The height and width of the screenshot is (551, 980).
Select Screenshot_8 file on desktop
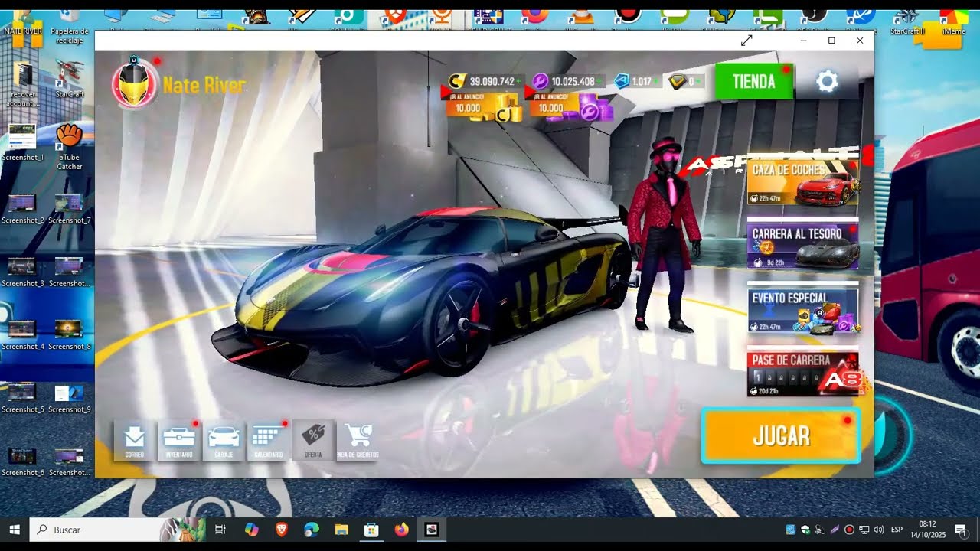[70, 333]
